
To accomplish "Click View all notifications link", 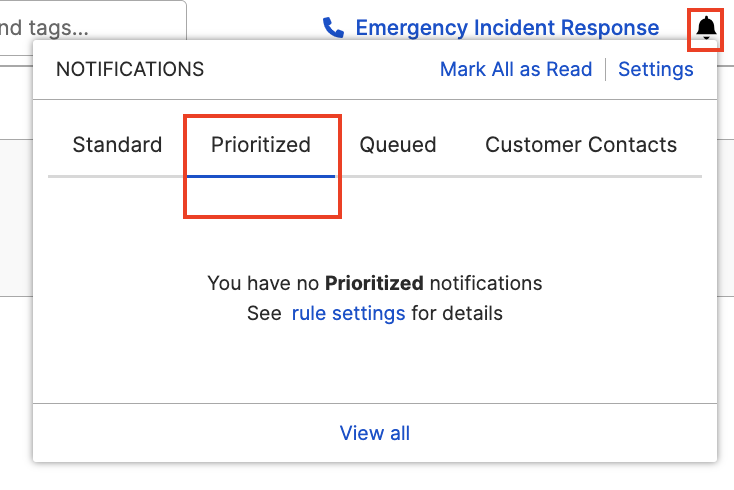I will coord(374,433).
